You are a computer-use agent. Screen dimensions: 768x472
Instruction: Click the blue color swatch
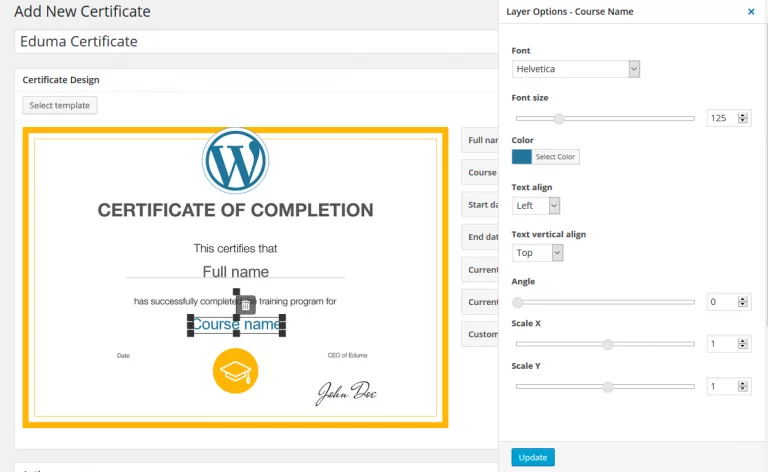tap(522, 157)
